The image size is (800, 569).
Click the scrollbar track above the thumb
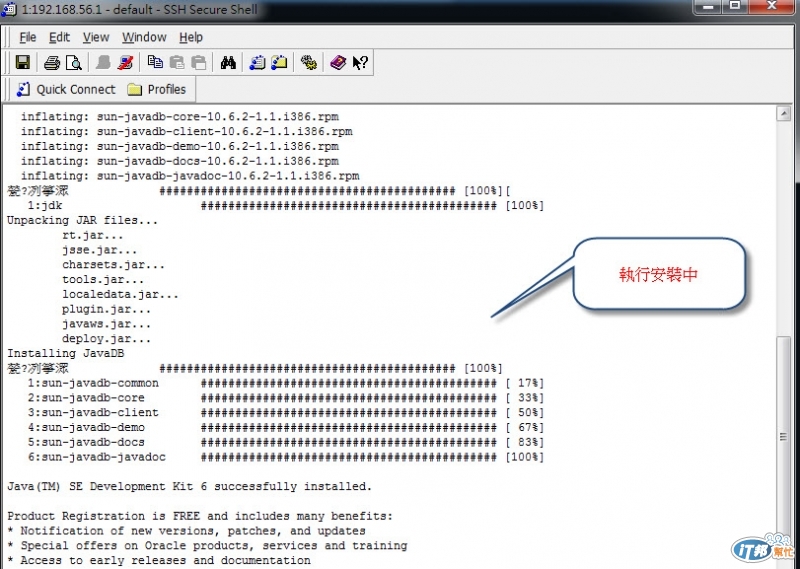(x=784, y=228)
